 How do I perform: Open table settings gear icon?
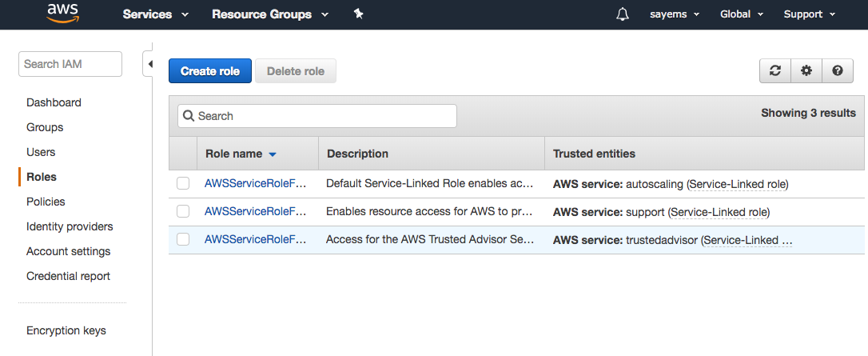point(806,71)
